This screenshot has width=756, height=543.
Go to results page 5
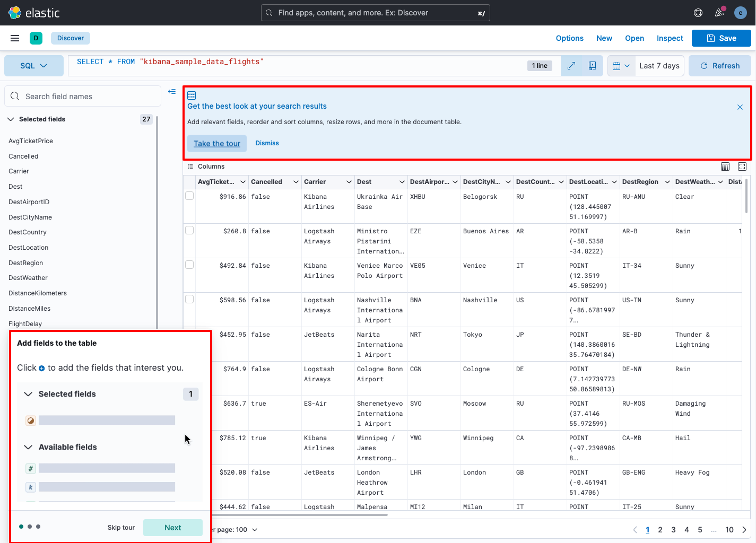click(700, 530)
